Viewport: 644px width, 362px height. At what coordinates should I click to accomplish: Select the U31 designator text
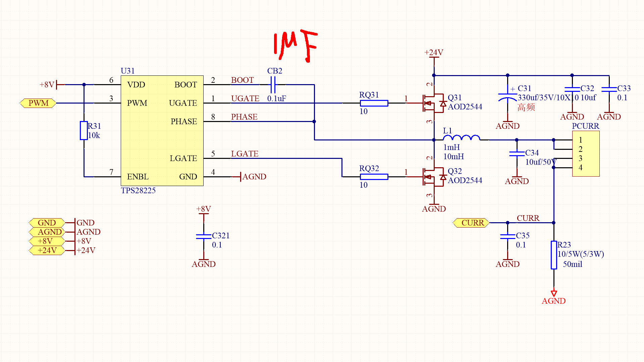127,71
